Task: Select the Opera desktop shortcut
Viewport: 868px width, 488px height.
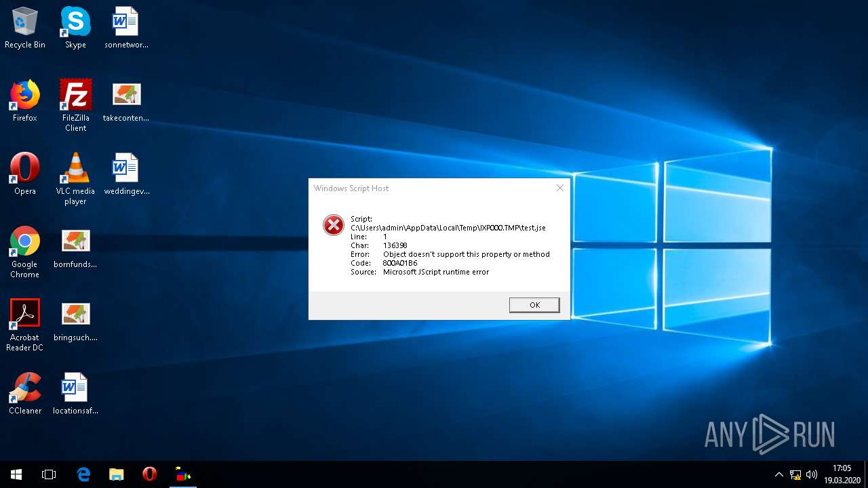Action: pyautogui.click(x=25, y=174)
